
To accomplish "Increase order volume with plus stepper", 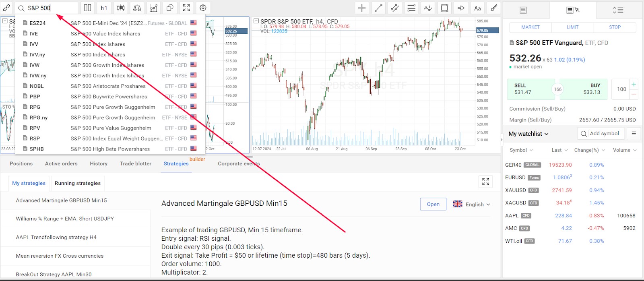I will 634,84.
